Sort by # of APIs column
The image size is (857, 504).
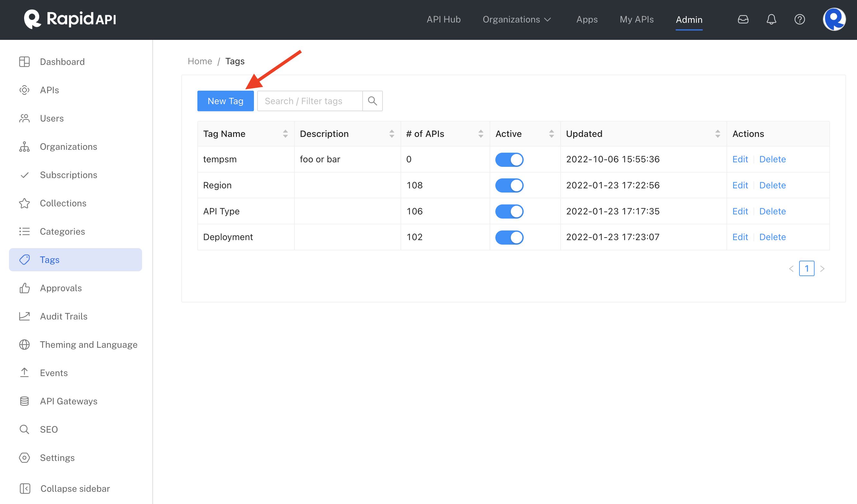coord(481,134)
